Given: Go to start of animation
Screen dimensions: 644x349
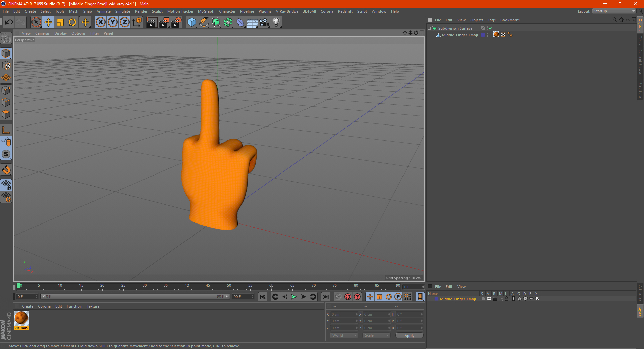Looking at the screenshot, I should (x=262, y=297).
